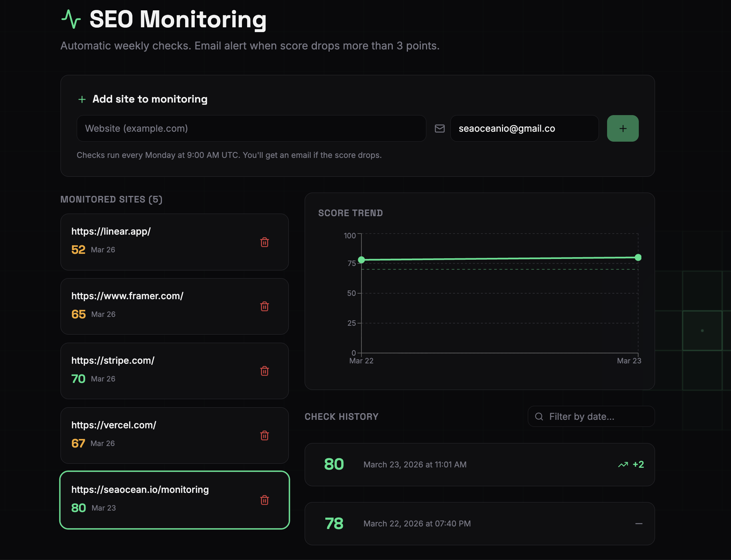731x560 pixels.
Task: Click the Mar 22 point on trend line
Action: pyautogui.click(x=361, y=260)
